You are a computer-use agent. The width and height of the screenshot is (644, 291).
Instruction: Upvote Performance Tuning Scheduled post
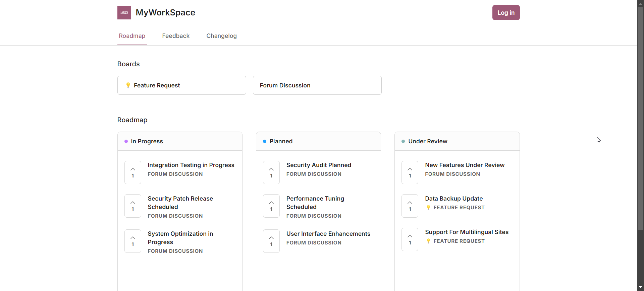[271, 206]
